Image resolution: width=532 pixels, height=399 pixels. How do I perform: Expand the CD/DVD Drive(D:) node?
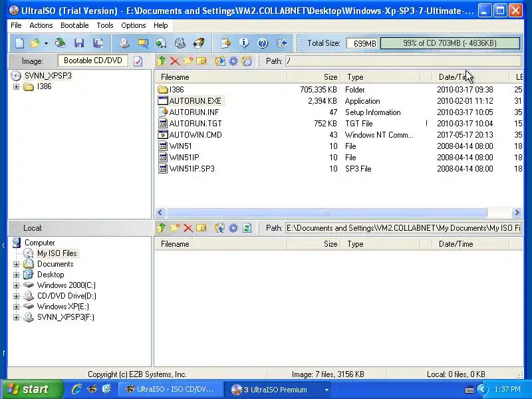[x=16, y=296]
